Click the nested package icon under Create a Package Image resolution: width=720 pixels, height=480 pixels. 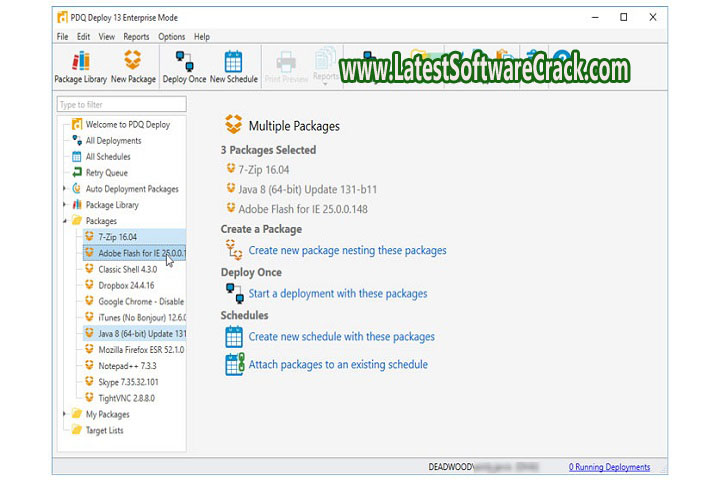(234, 250)
